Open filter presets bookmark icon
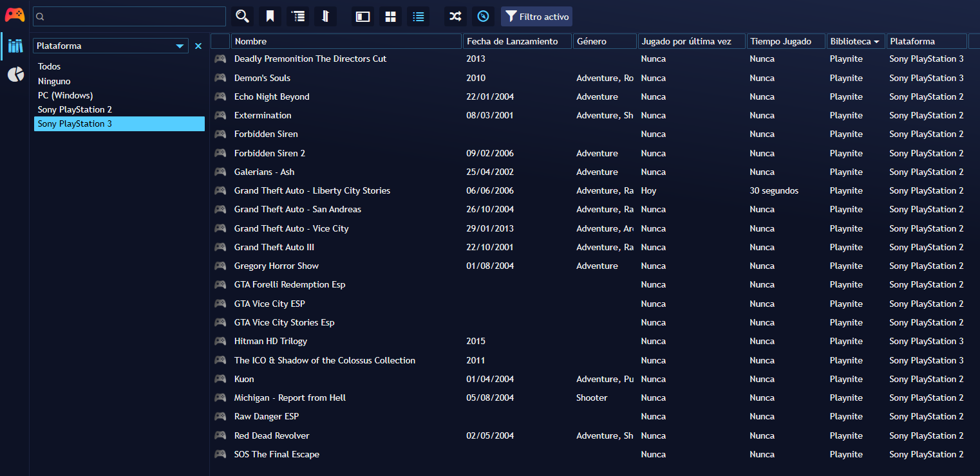 [x=270, y=17]
